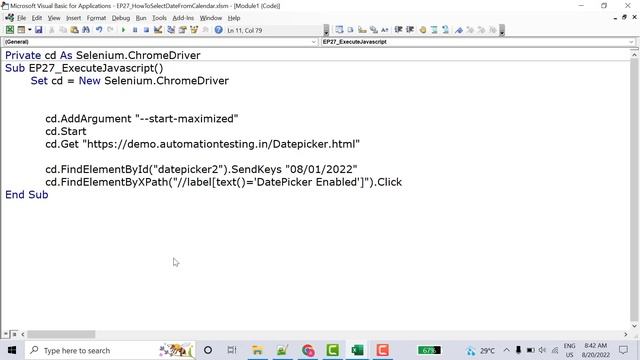The width and height of the screenshot is (640, 360).
Task: Open the Insert menu
Action: pos(73,18)
